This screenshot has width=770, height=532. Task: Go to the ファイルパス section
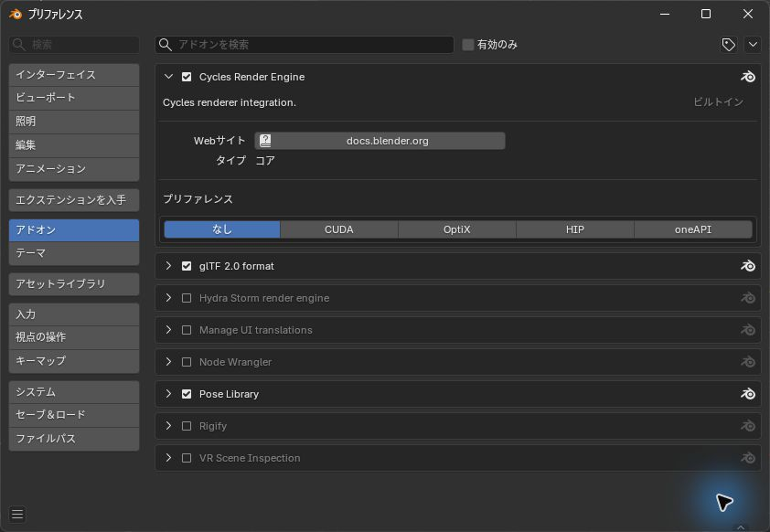click(74, 439)
